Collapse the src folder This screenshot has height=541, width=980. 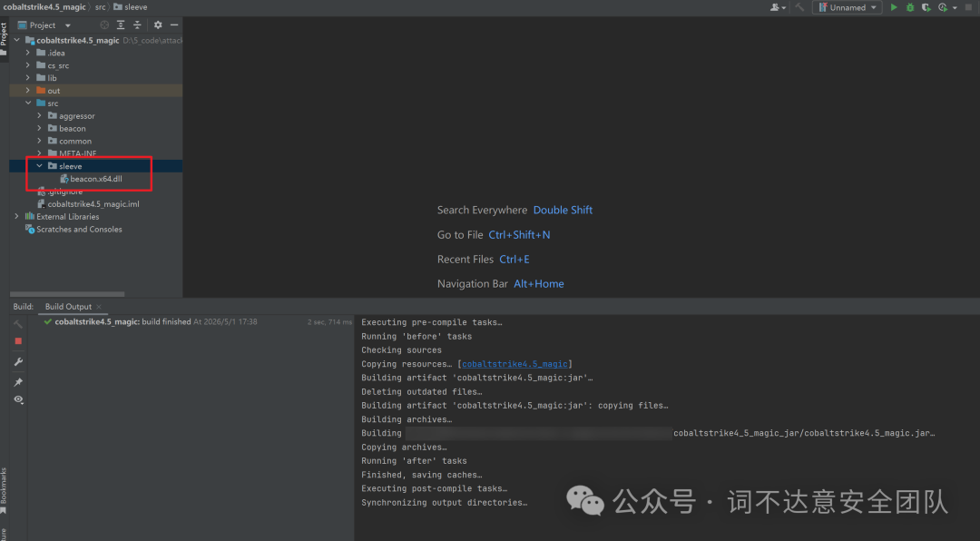coord(28,103)
